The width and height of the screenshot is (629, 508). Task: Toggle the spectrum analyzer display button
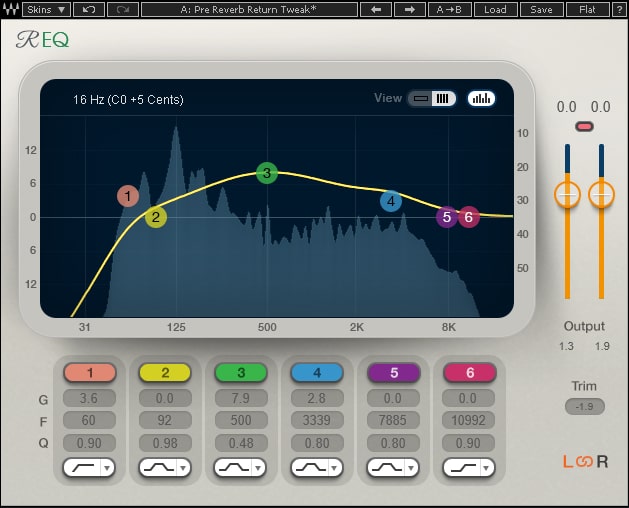point(481,98)
